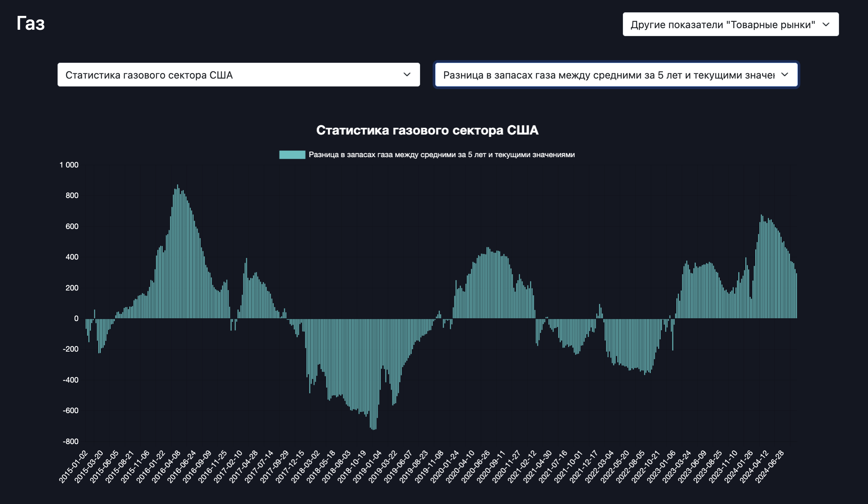Click the x-axis date 2017-02-10
This screenshot has height=504, width=868.
(228, 467)
